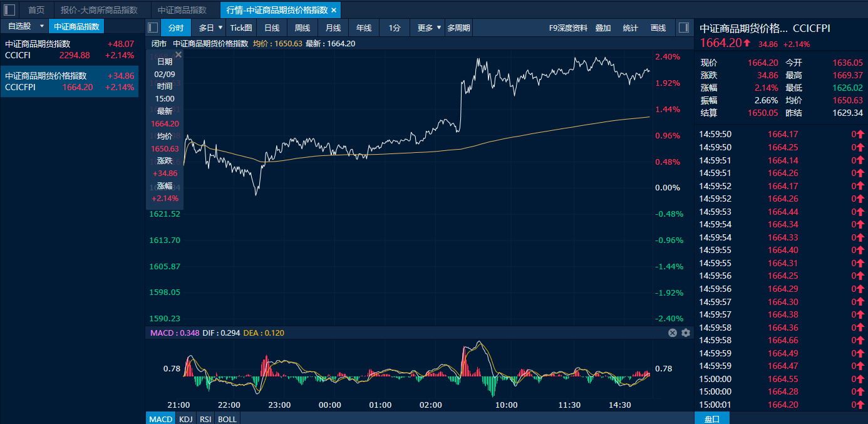868x424 pixels.
Task: Close the crosshair data info box
Action: pyautogui.click(x=178, y=55)
